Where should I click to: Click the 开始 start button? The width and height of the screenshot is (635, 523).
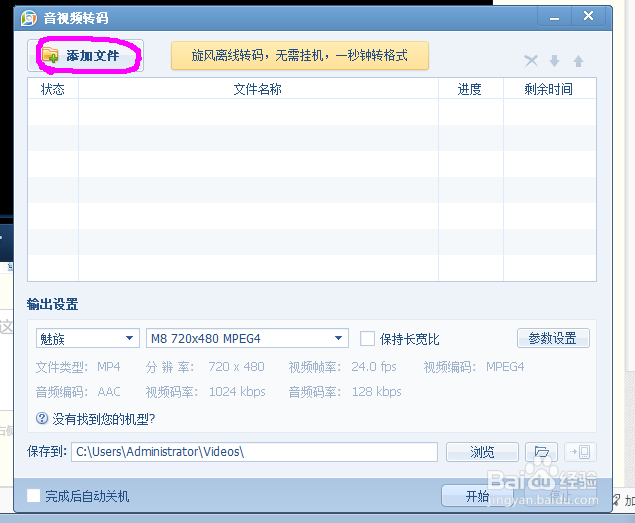[x=477, y=496]
